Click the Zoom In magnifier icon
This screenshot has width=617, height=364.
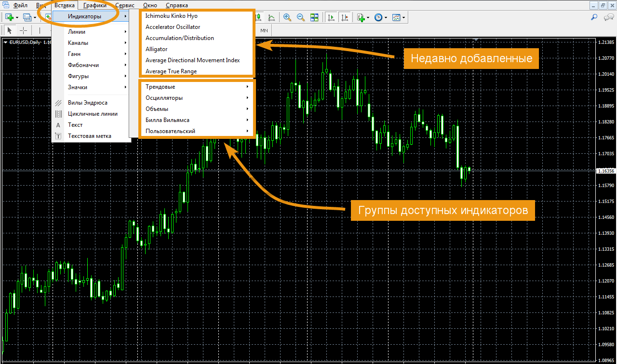coord(287,17)
